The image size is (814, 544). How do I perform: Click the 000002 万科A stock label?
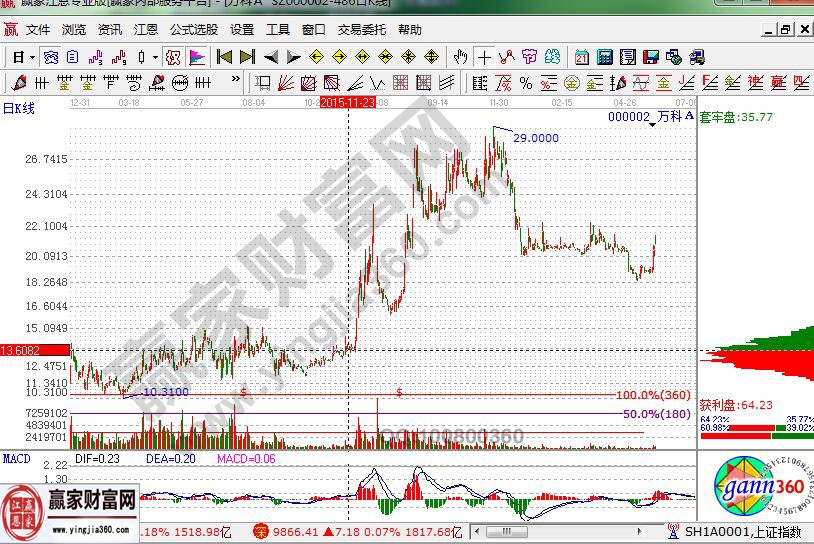point(650,117)
